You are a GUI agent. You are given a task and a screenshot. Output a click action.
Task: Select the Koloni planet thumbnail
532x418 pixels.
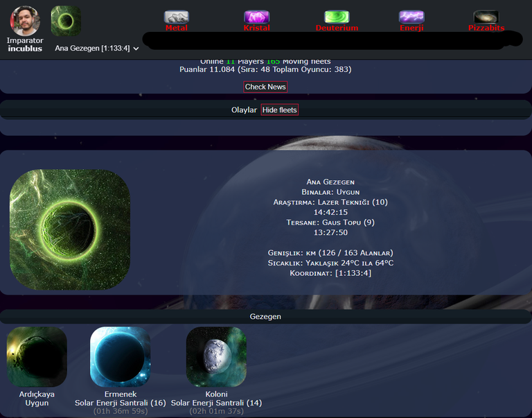point(216,357)
